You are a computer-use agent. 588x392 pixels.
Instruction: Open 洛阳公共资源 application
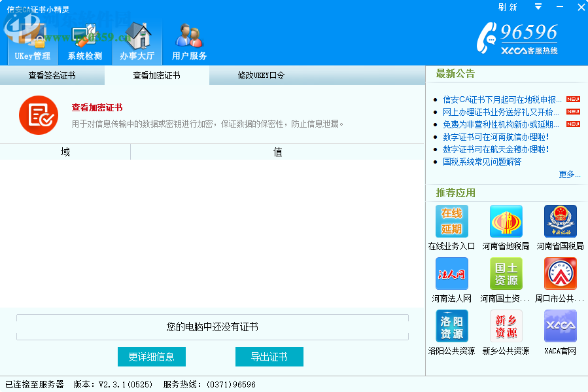[x=451, y=326]
